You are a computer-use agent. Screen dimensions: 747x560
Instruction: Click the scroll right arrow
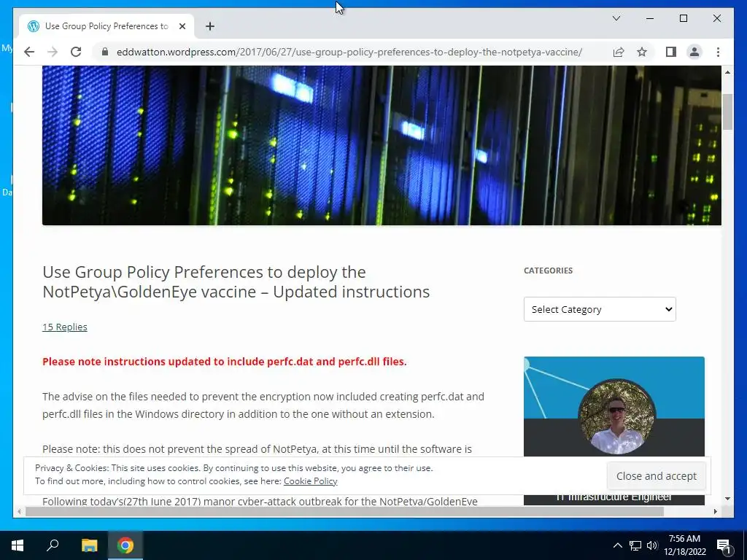coord(715,511)
